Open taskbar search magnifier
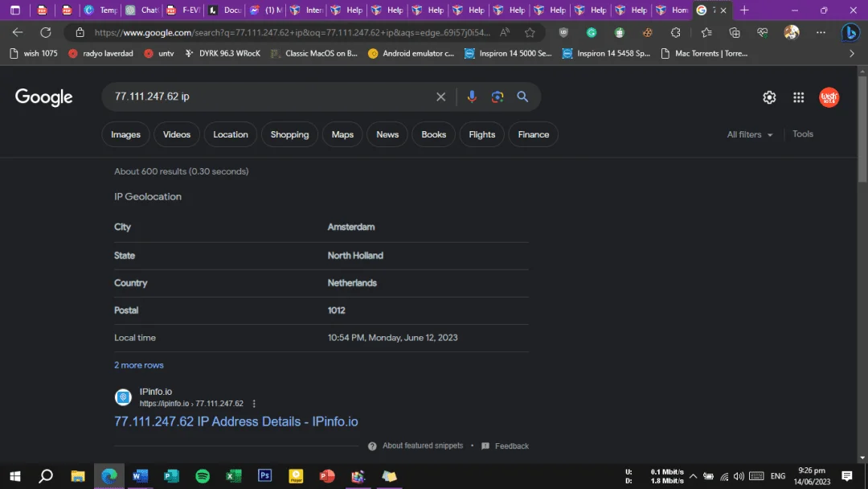Screen dimensions: 868x489 coord(46,475)
